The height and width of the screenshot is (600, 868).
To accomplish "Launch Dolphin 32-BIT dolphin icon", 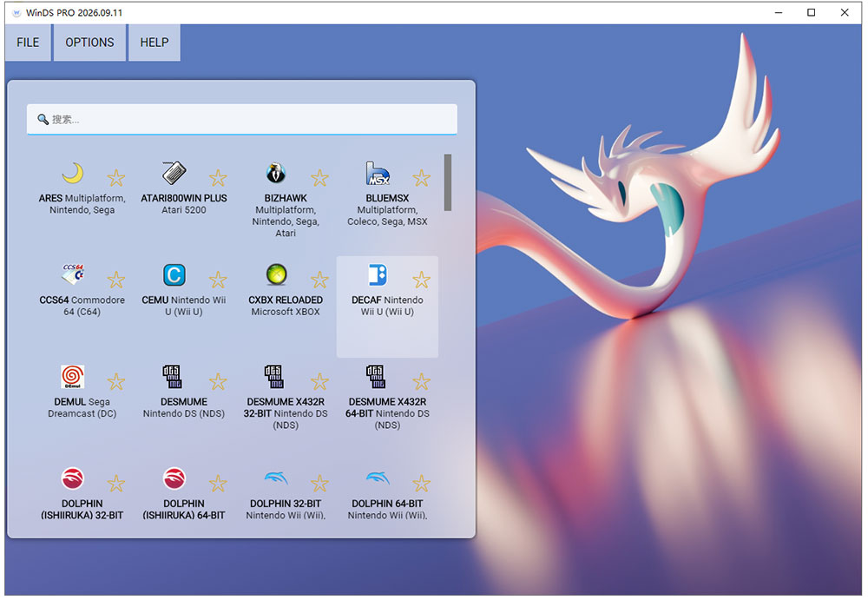I will coord(276,478).
